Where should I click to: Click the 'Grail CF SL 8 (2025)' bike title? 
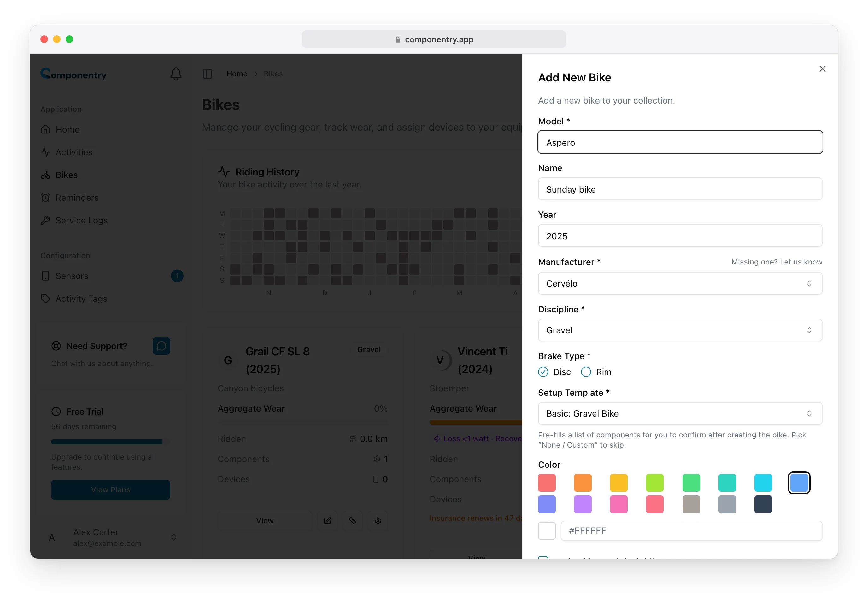click(278, 360)
